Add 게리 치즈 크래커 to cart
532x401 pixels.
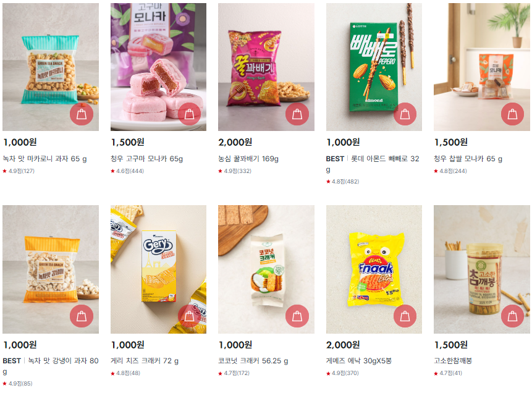(189, 316)
